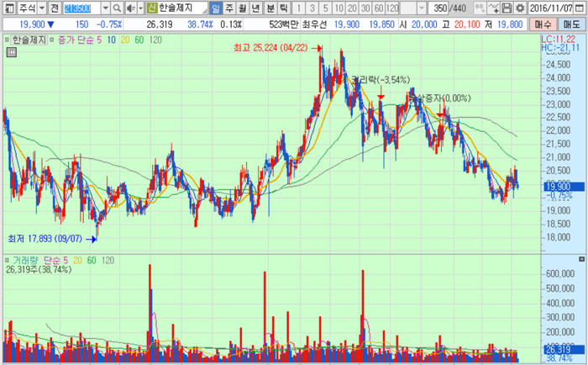The width and height of the screenshot is (588, 365).
Task: Select the tick (틱) chart tab
Action: pos(284,8)
